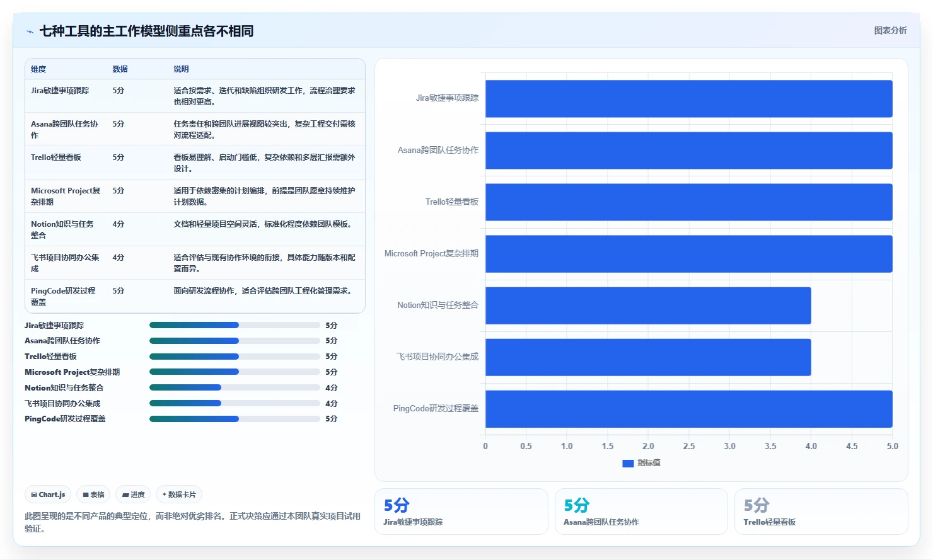Image resolution: width=933 pixels, height=560 pixels.
Task: Toggle the 指标值 legend swatch
Action: pyautogui.click(x=628, y=463)
